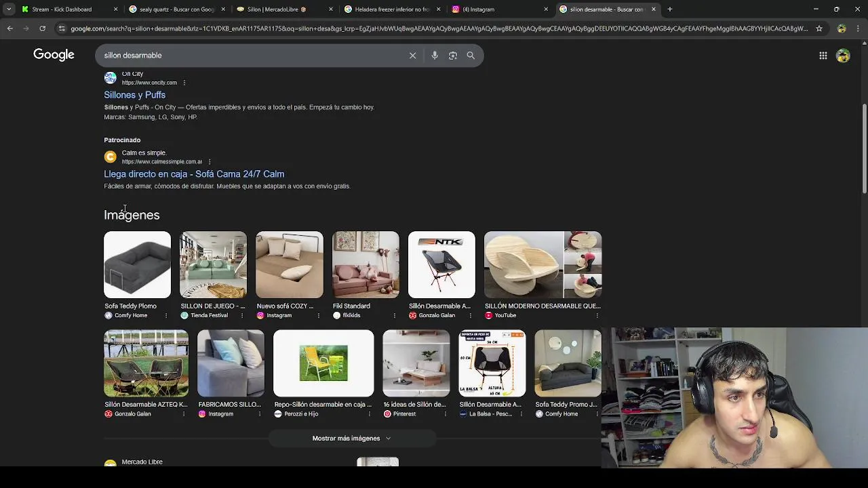Open Llega directo en caja Sofá Cama link

coord(194,174)
